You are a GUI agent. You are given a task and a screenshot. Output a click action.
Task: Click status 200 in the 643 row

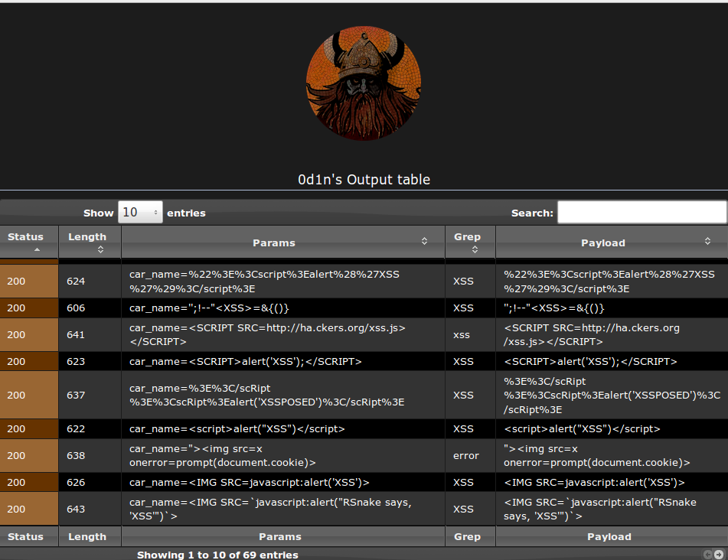click(29, 509)
